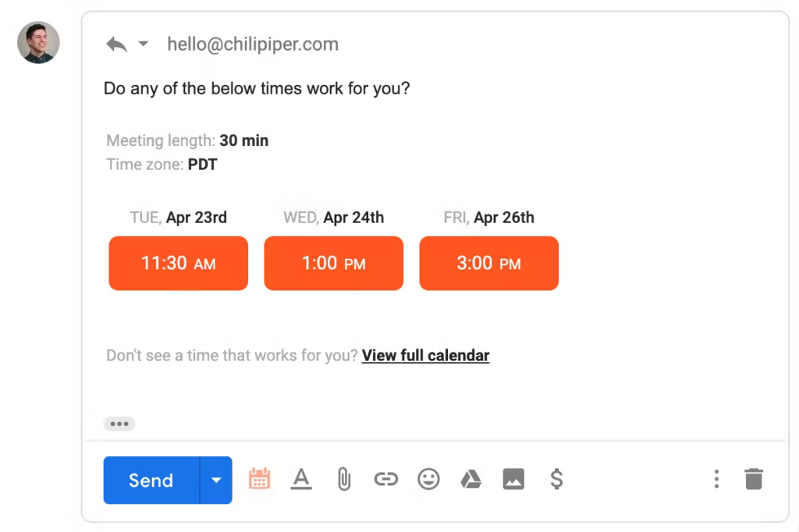
Task: Click the reply arrow icon
Action: tap(115, 44)
